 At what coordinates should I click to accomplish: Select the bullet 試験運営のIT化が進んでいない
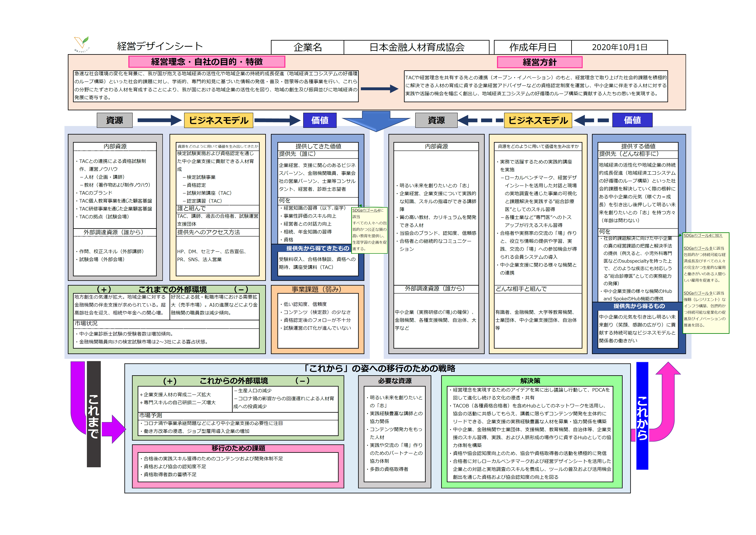(315, 328)
